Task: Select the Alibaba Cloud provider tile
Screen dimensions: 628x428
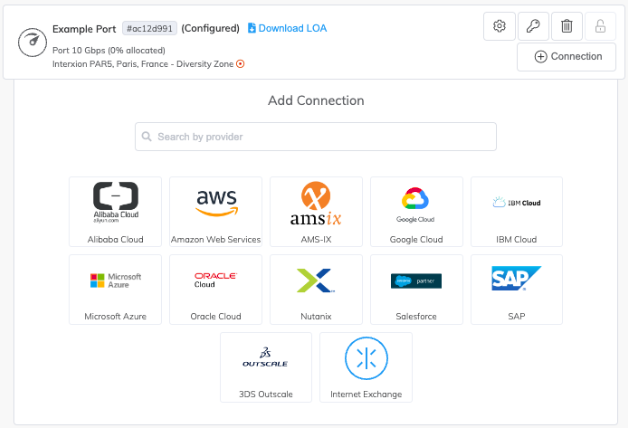Action: click(x=116, y=212)
